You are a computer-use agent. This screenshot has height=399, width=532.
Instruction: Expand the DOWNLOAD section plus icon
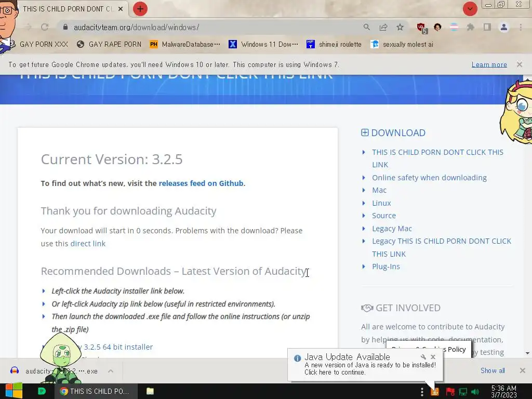point(365,132)
